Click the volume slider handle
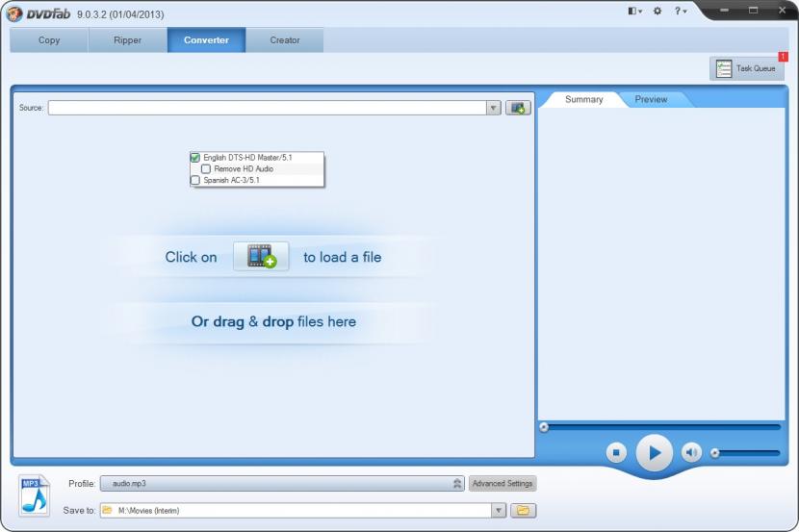799x532 pixels. tap(715, 452)
